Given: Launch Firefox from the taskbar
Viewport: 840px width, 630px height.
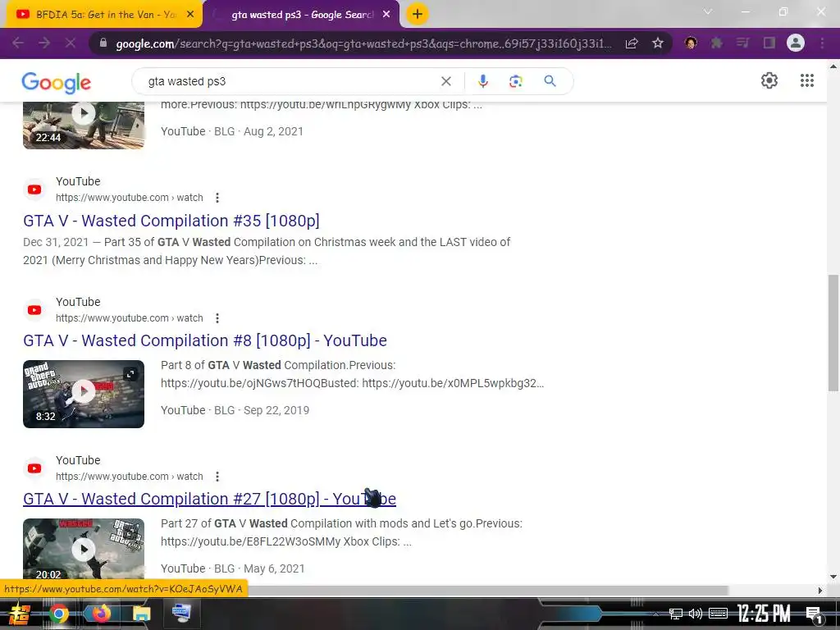Looking at the screenshot, I should pos(100,614).
